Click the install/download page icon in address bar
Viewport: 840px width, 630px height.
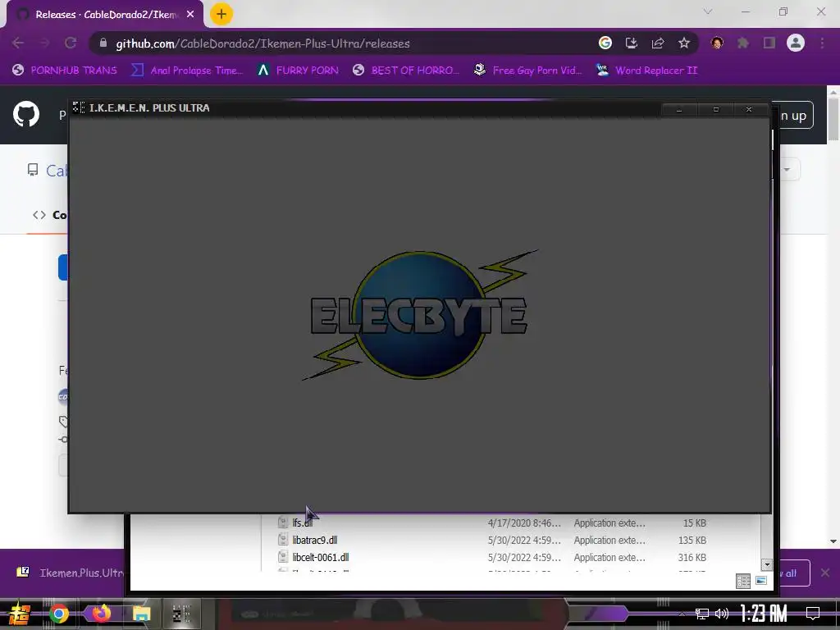632,43
